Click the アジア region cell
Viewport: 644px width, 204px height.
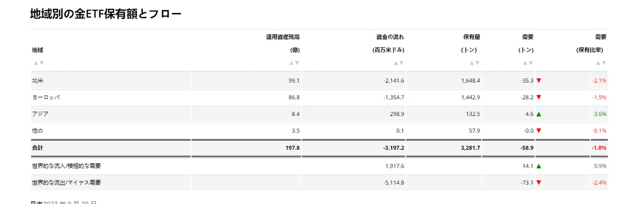tap(111, 114)
